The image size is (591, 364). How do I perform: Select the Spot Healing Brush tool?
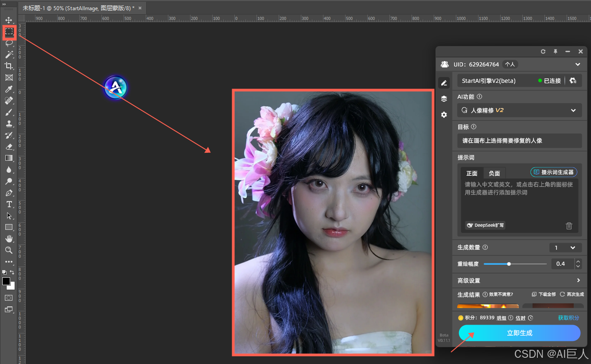(9, 101)
